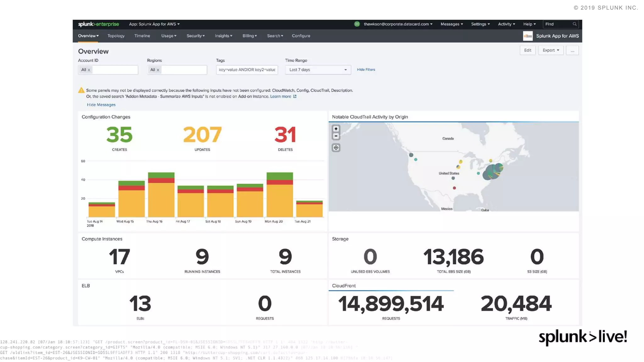Open the Billing menu
The image size is (644, 362).
coord(250,36)
